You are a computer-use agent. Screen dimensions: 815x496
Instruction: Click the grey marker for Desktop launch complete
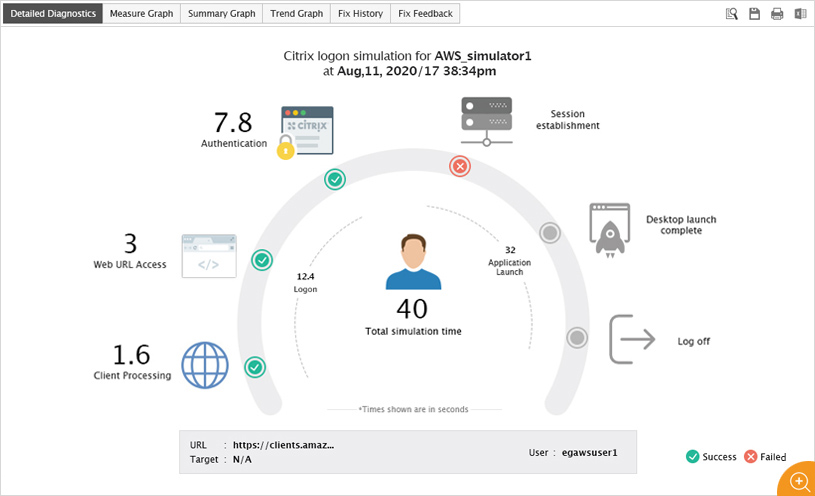point(550,232)
